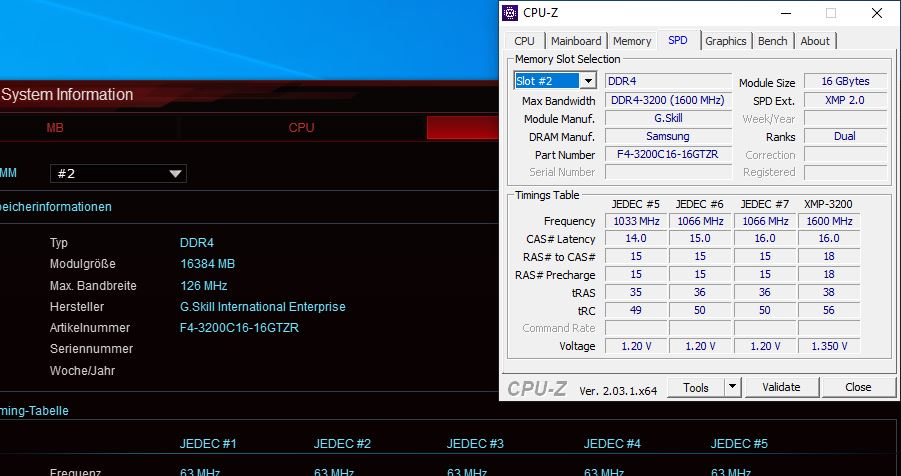Click the G.Skill module manufacturer field
Viewport: 901px width, 476px height.
point(668,118)
